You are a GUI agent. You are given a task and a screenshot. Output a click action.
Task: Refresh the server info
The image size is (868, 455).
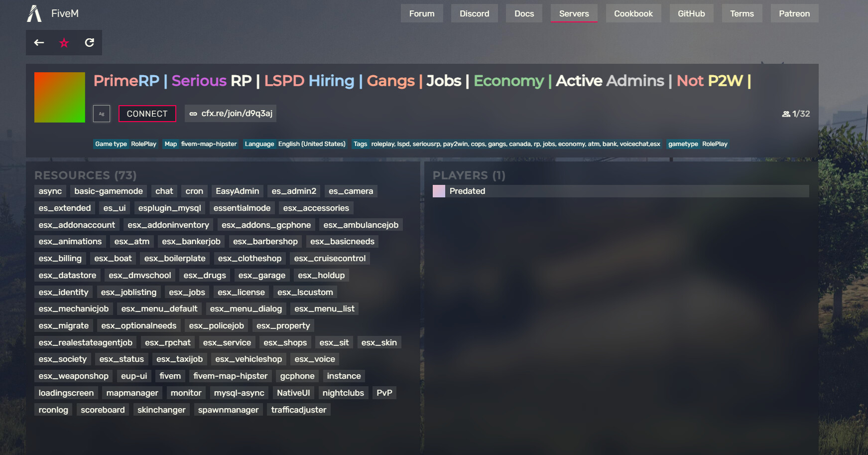[x=89, y=43]
